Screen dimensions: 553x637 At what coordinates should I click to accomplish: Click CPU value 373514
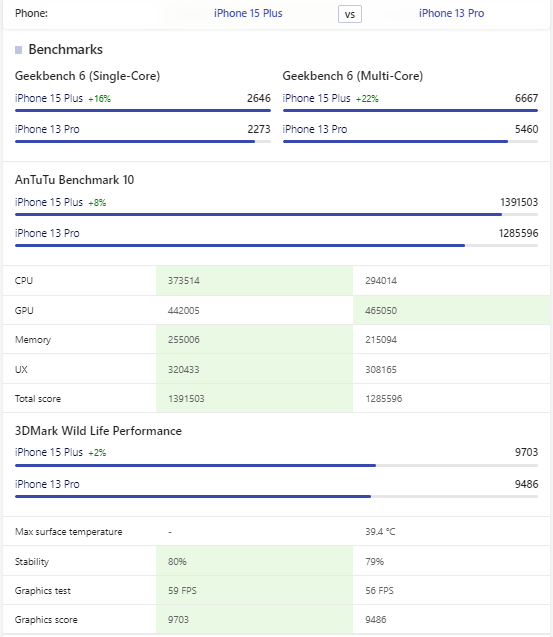[184, 281]
